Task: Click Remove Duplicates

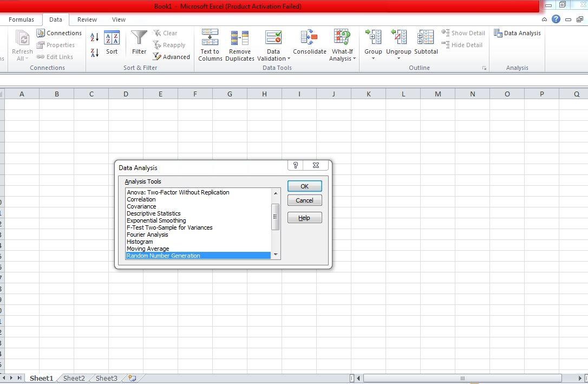Action: pos(240,44)
